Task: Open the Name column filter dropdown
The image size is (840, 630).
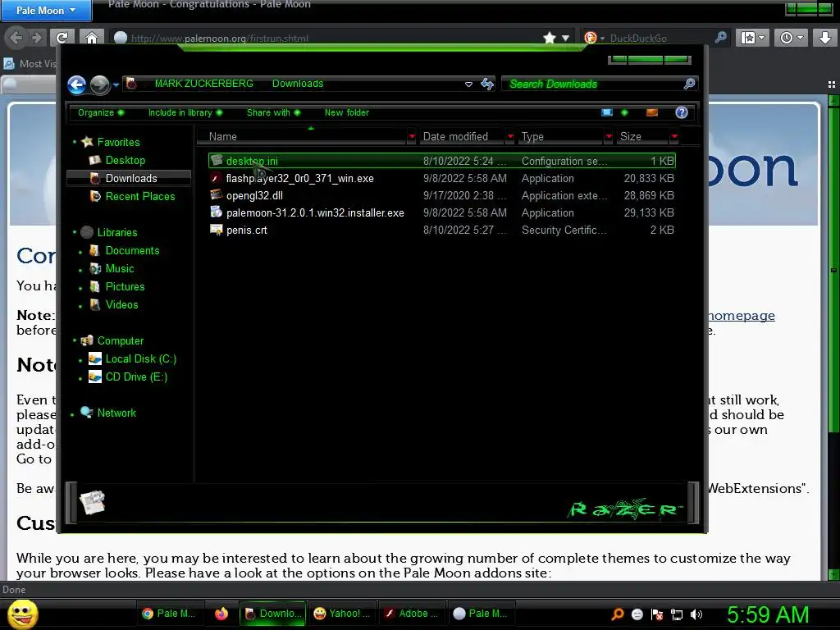Action: pos(412,137)
